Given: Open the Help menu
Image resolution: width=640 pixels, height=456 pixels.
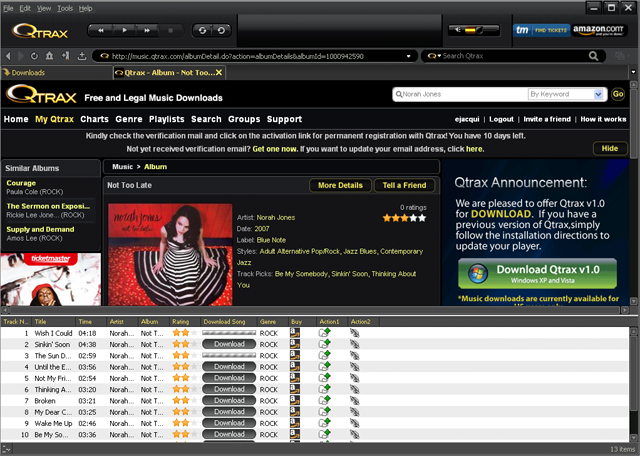Looking at the screenshot, I should click(85, 8).
